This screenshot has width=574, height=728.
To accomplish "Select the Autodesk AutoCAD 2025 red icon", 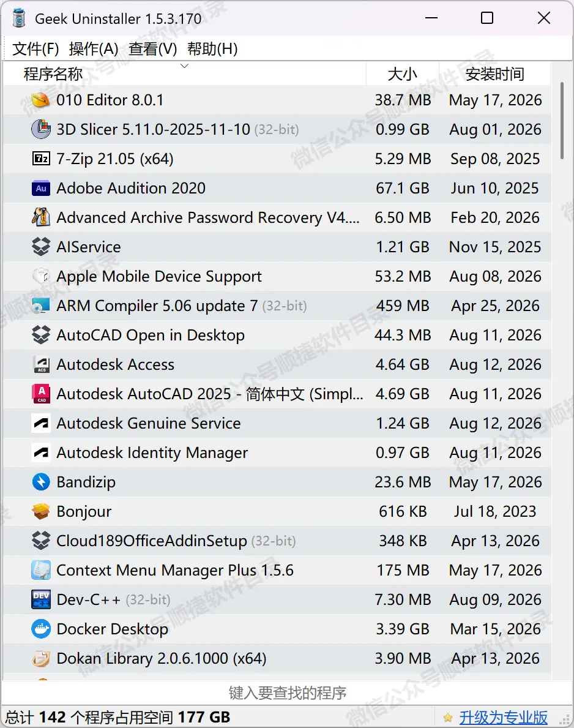I will [41, 394].
